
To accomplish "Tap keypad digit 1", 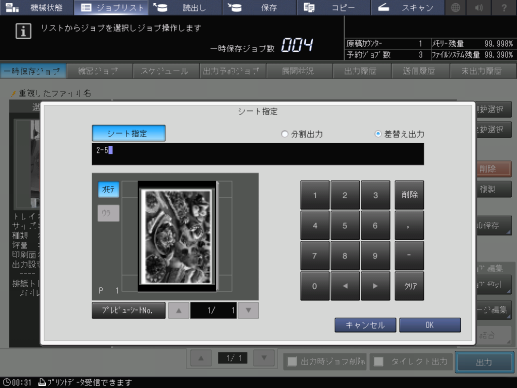I will tap(315, 195).
